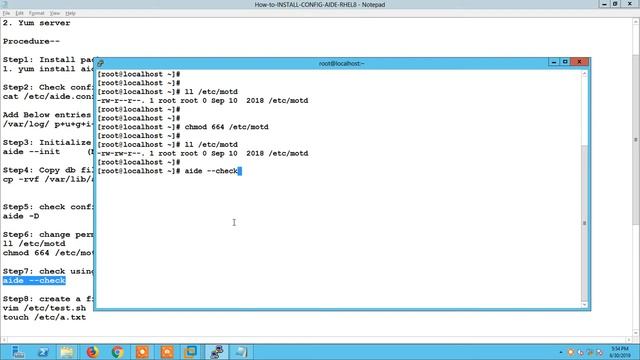Image resolution: width=640 pixels, height=360 pixels.
Task: Open File Explorer from the taskbar
Action: [x=67, y=352]
